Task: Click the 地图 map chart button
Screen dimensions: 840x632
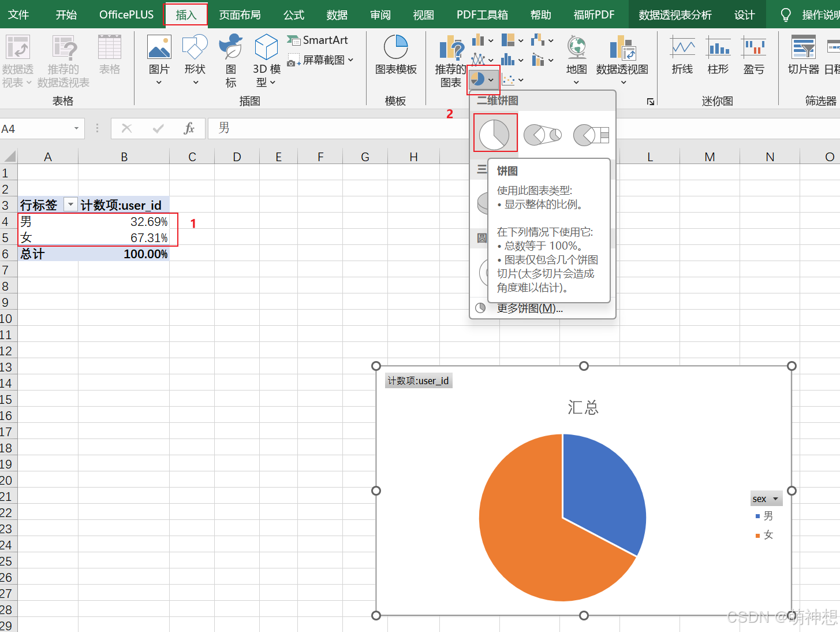Action: coord(576,60)
